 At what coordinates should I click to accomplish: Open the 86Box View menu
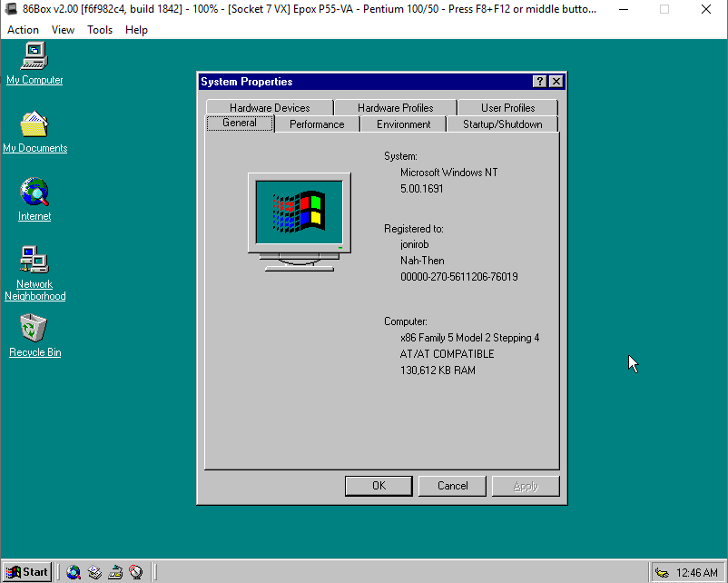(63, 30)
